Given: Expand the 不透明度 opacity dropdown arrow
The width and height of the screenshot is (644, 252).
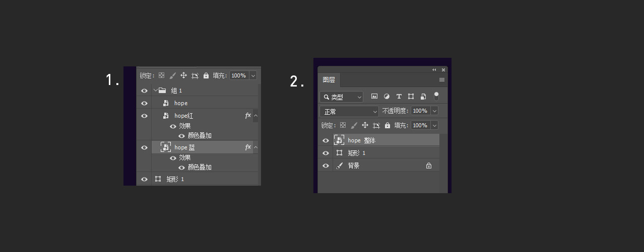Looking at the screenshot, I should click(x=434, y=111).
